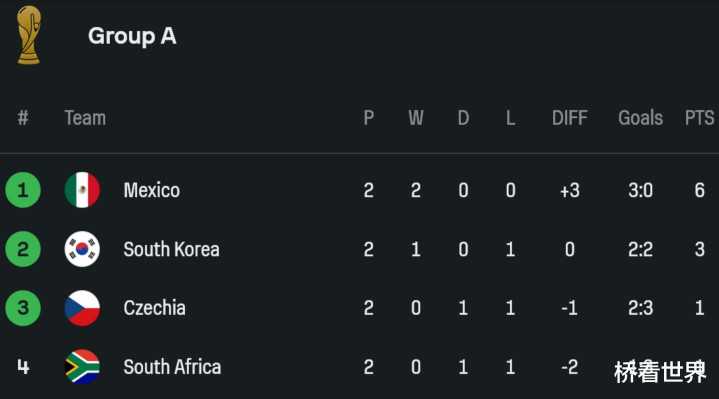
Task: Open the South Africa team page
Action: tap(172, 367)
